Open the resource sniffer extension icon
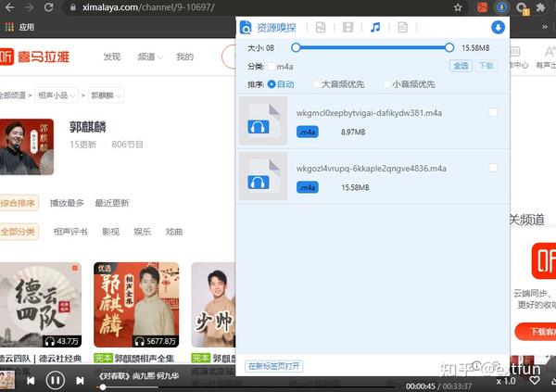Image resolution: width=556 pixels, height=392 pixels. click(x=501, y=7)
